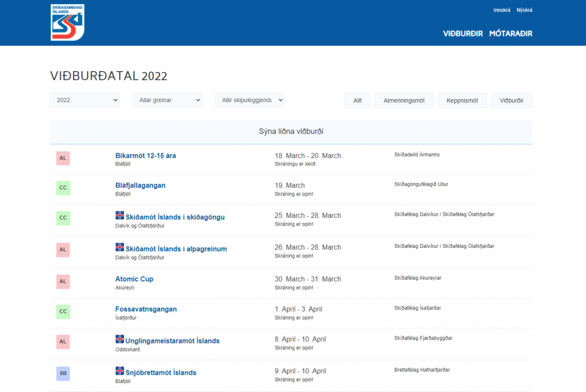Screen dimensions: 586x392
Task: Click the SB badge beside Snjóbrettamót Íslands
Action: click(63, 373)
